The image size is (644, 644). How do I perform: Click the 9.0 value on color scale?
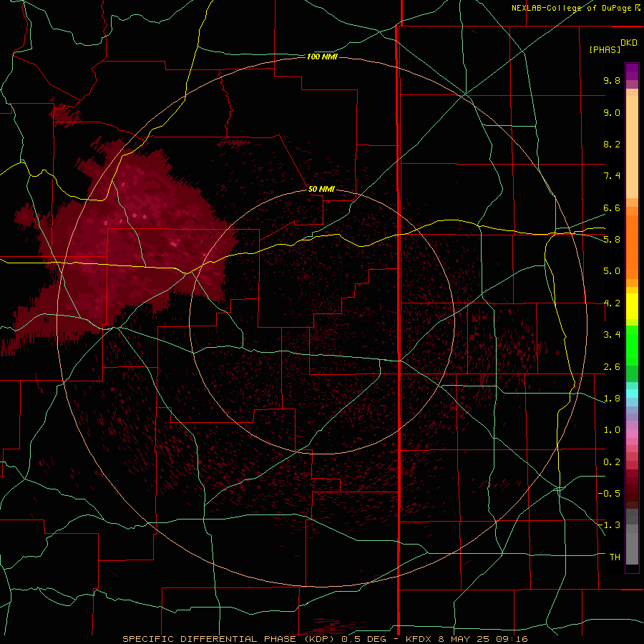612,112
